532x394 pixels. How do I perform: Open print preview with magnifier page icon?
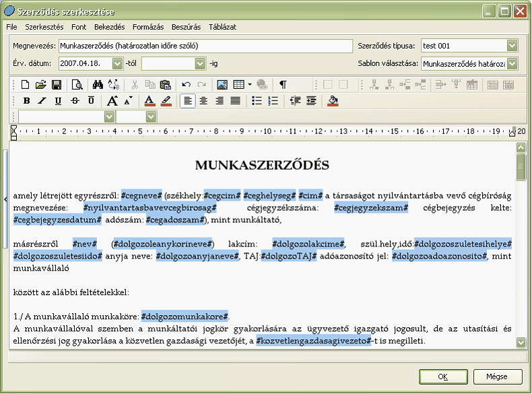(x=77, y=84)
